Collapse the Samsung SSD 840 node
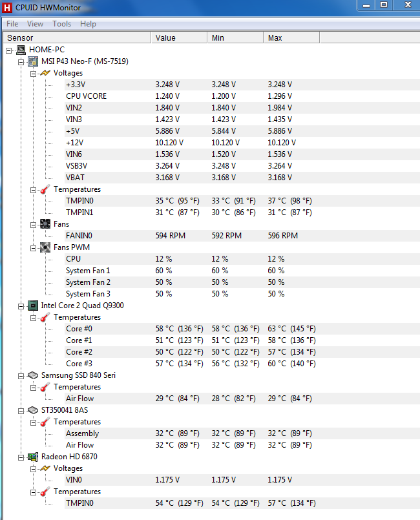The height and width of the screenshot is (520, 420). click(21, 376)
